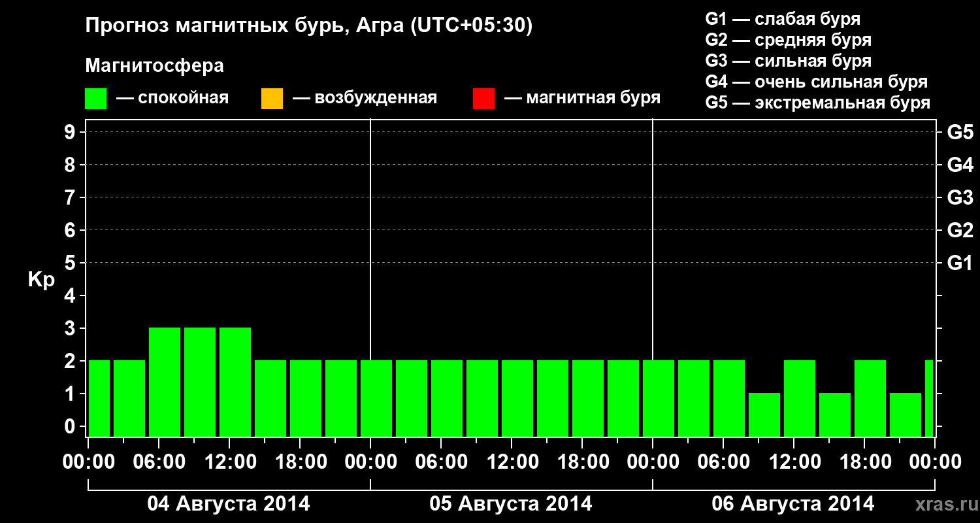
Task: Click 'G2 — средняя буря' legend line
Action: click(x=789, y=40)
